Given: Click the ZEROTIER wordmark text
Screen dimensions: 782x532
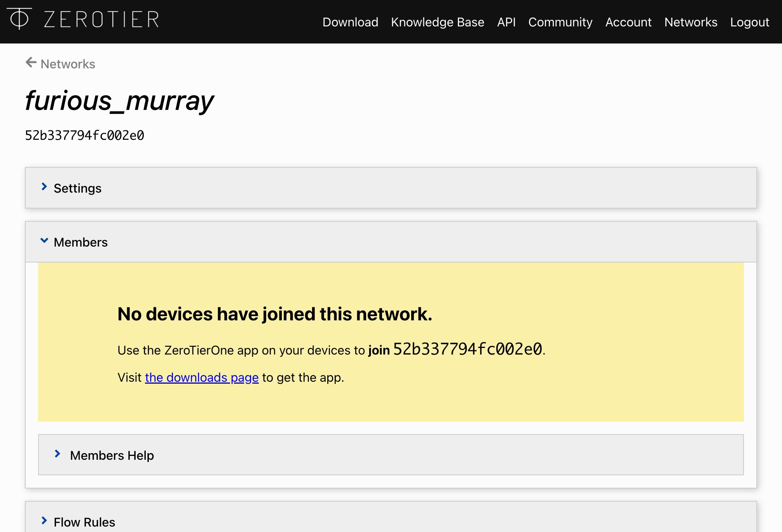Looking at the screenshot, I should (x=101, y=19).
